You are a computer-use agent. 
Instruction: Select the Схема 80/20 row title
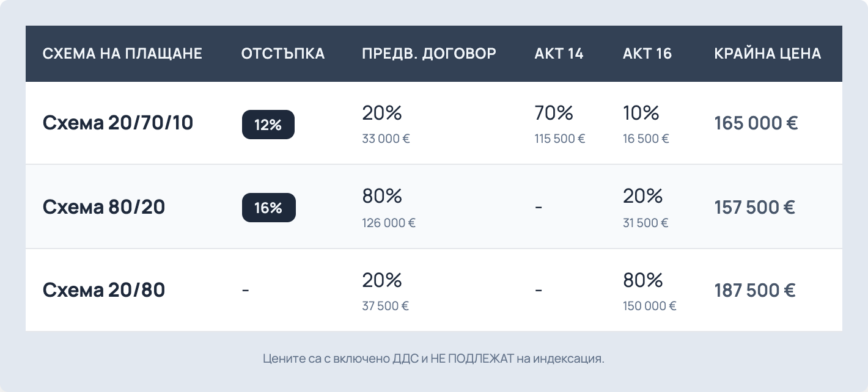coord(104,208)
